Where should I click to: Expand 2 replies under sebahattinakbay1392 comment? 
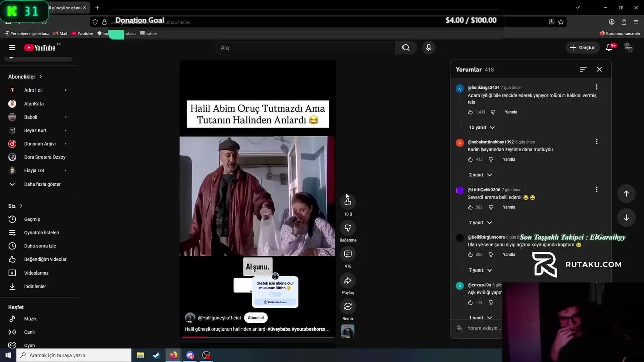click(x=480, y=175)
